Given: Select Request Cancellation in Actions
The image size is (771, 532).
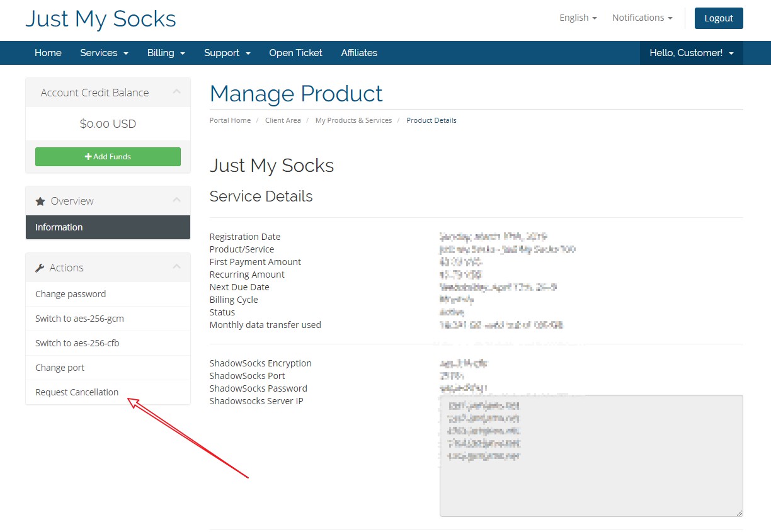Looking at the screenshot, I should [x=77, y=392].
